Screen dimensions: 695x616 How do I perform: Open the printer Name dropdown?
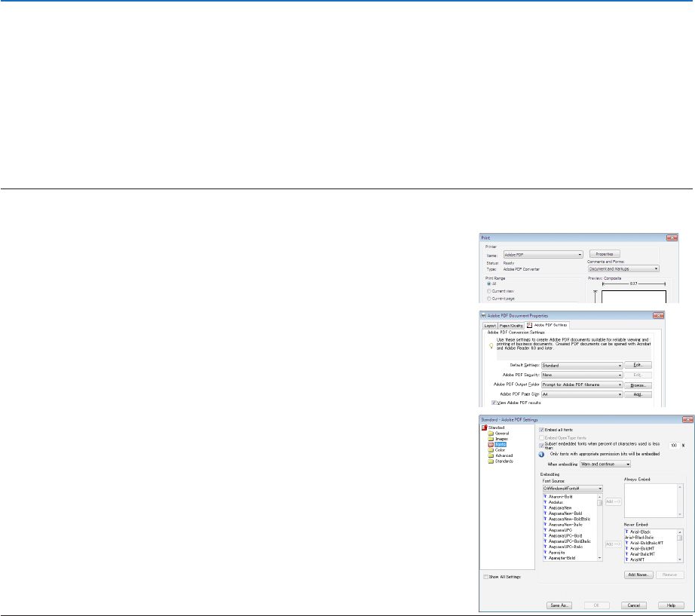point(543,255)
